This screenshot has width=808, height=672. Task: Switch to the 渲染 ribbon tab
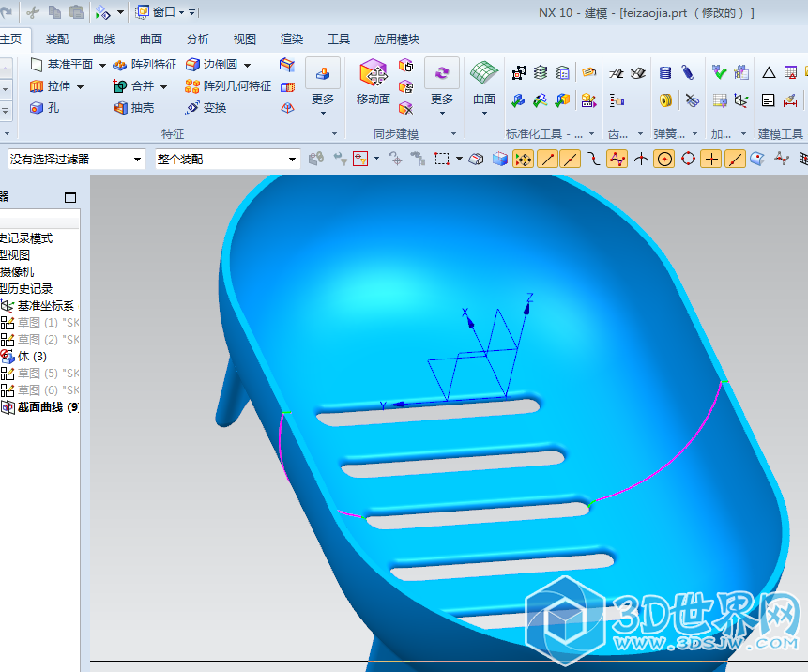292,39
